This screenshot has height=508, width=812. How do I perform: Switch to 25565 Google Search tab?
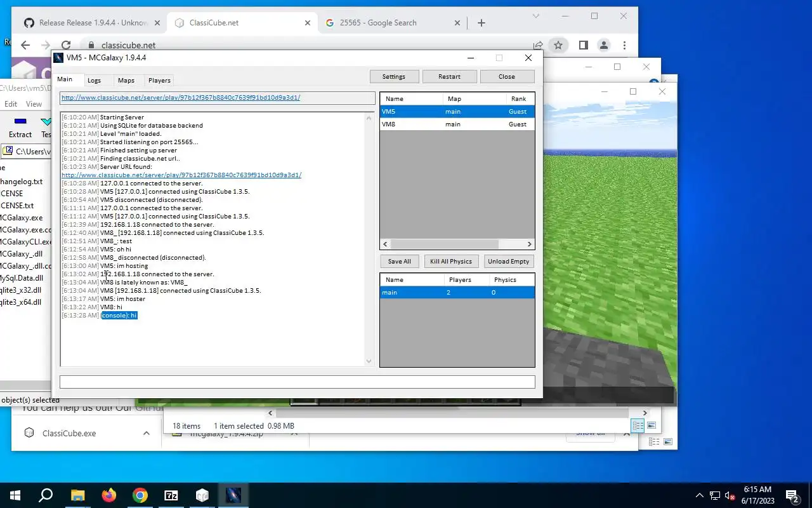(393, 23)
